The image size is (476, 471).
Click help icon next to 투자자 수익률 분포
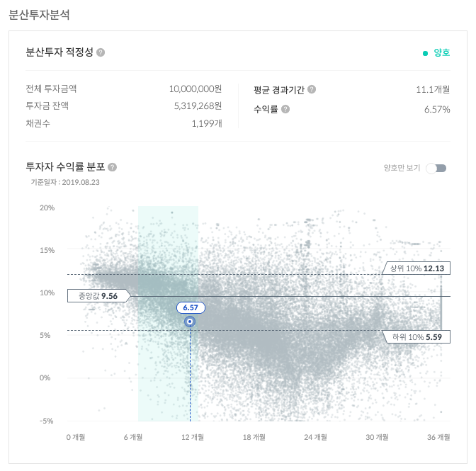point(112,167)
